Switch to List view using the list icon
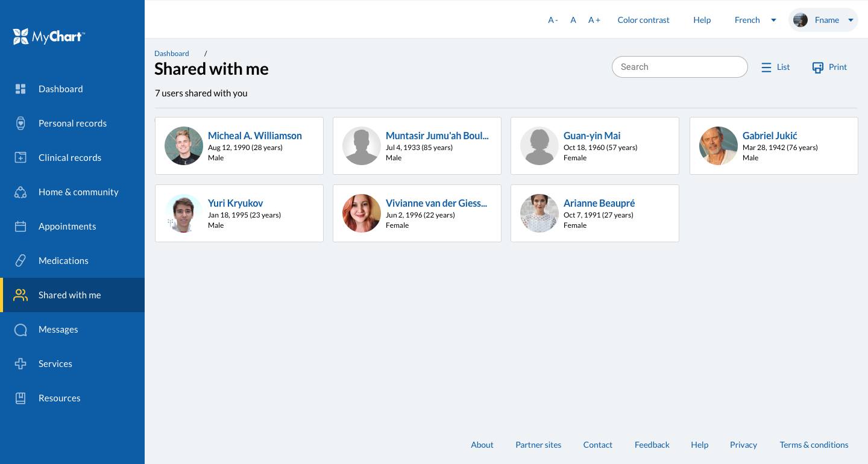 click(x=766, y=67)
